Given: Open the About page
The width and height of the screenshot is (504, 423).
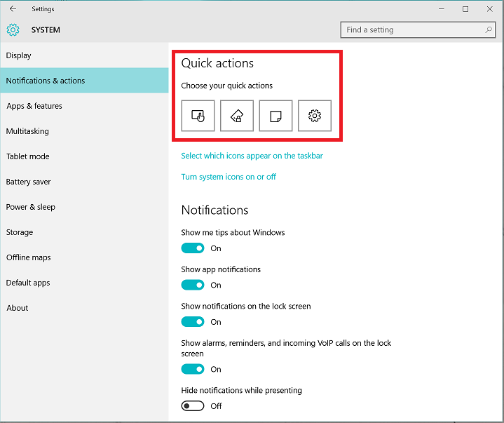Looking at the screenshot, I should pyautogui.click(x=84, y=308).
